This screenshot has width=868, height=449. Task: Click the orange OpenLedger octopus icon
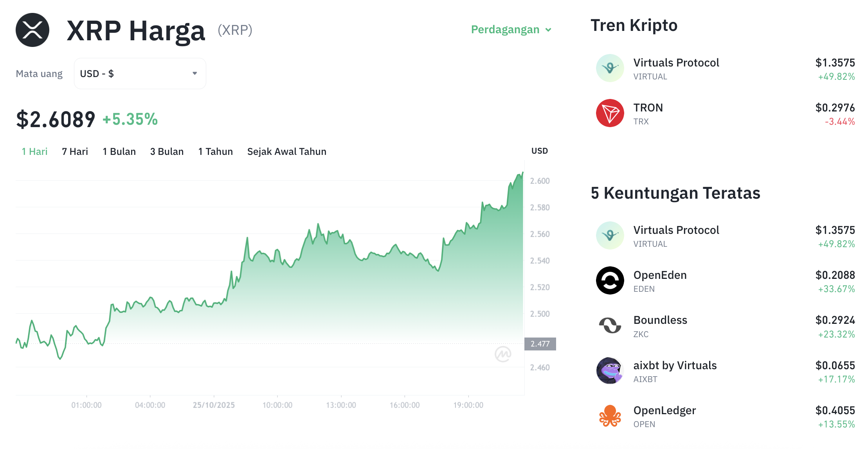(x=610, y=416)
